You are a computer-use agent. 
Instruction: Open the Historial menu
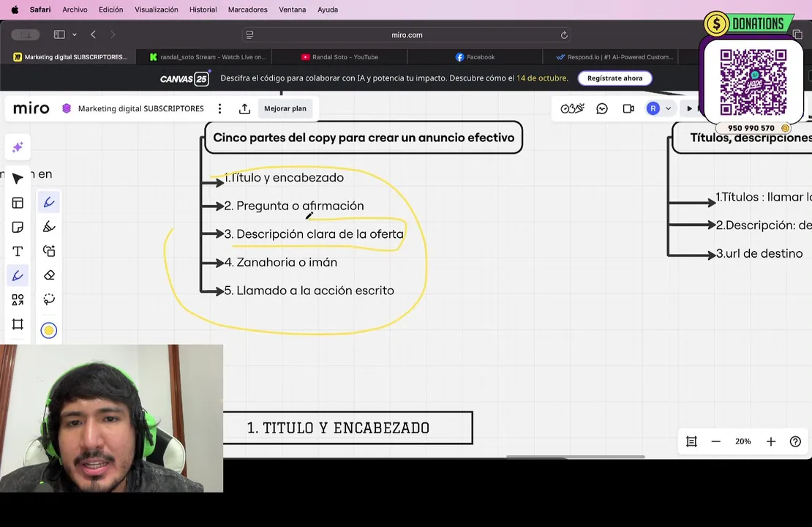coord(203,10)
